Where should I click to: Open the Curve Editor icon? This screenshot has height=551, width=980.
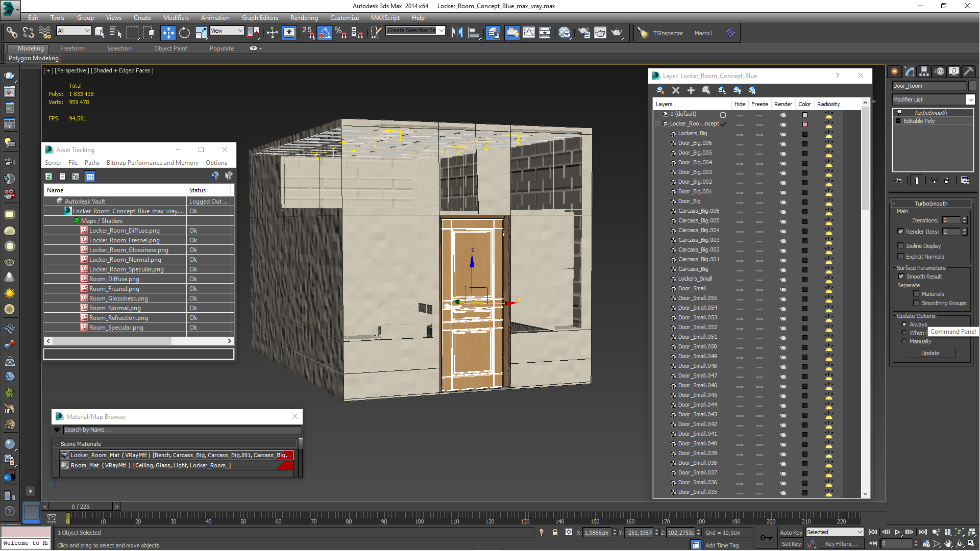click(529, 33)
